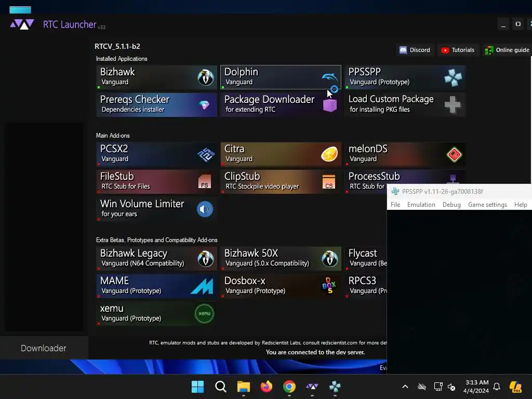Open the Online guide button
Image resolution: width=532 pixels, height=399 pixels.
[507, 50]
